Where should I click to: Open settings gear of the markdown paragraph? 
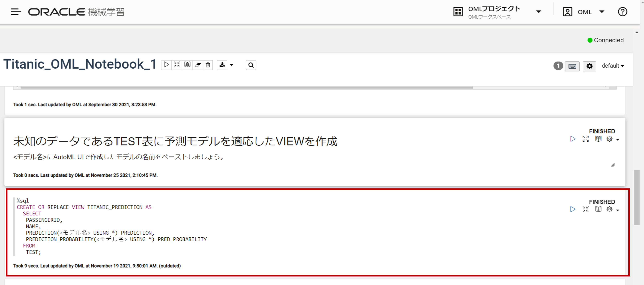coord(610,139)
